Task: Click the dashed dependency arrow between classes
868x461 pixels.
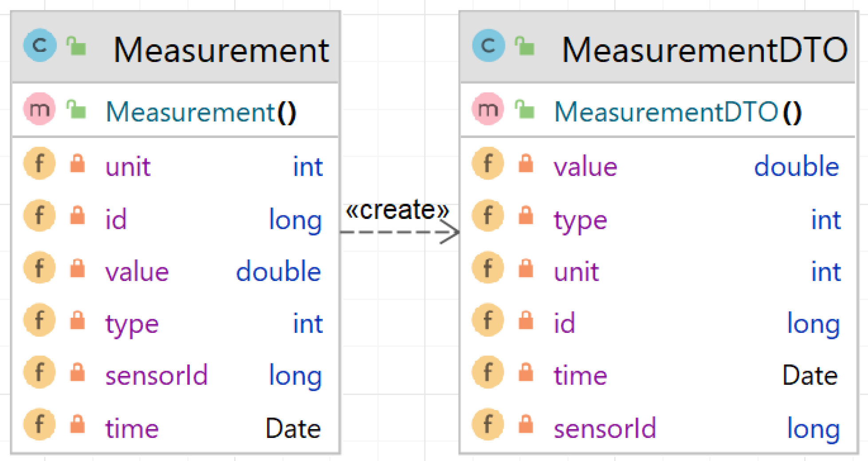Action: [x=399, y=232]
